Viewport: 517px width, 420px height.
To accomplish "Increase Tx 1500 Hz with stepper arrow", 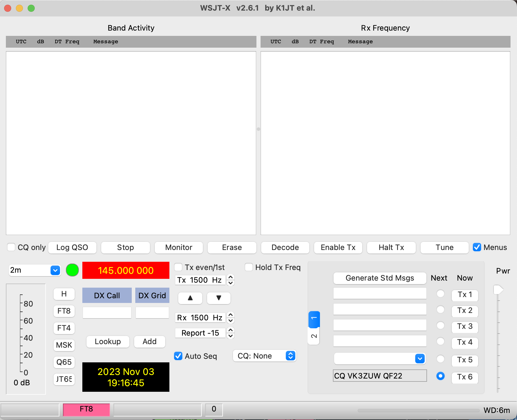I will pyautogui.click(x=231, y=277).
